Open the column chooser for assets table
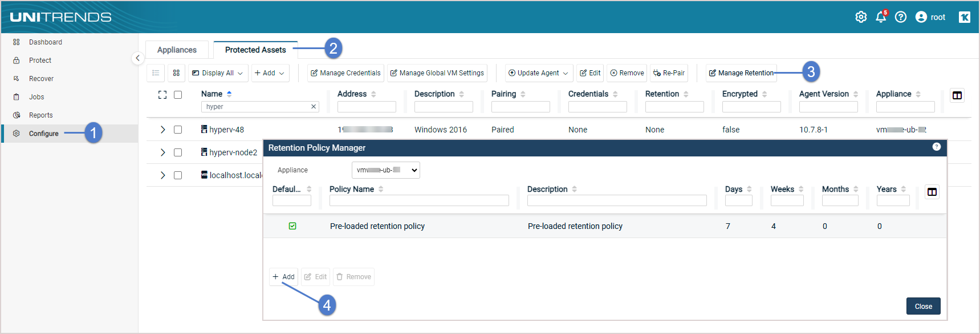This screenshot has height=334, width=980. click(957, 95)
